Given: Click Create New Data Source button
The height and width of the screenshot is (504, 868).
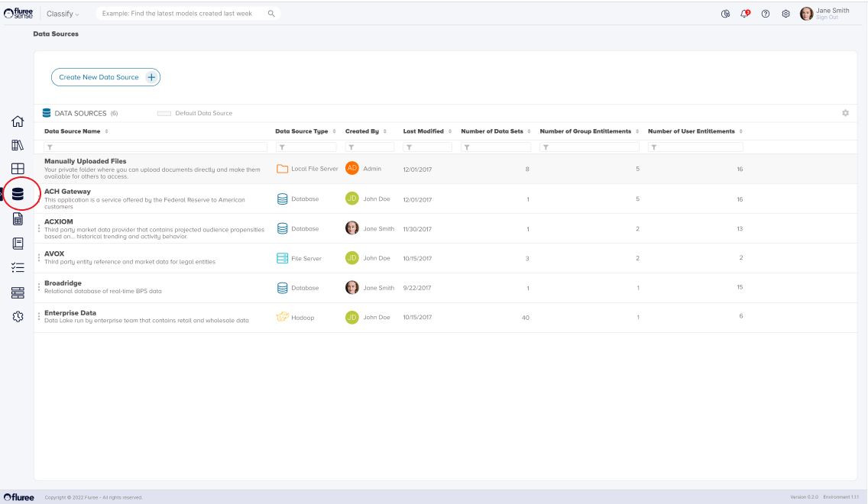Looking at the screenshot, I should tap(105, 77).
